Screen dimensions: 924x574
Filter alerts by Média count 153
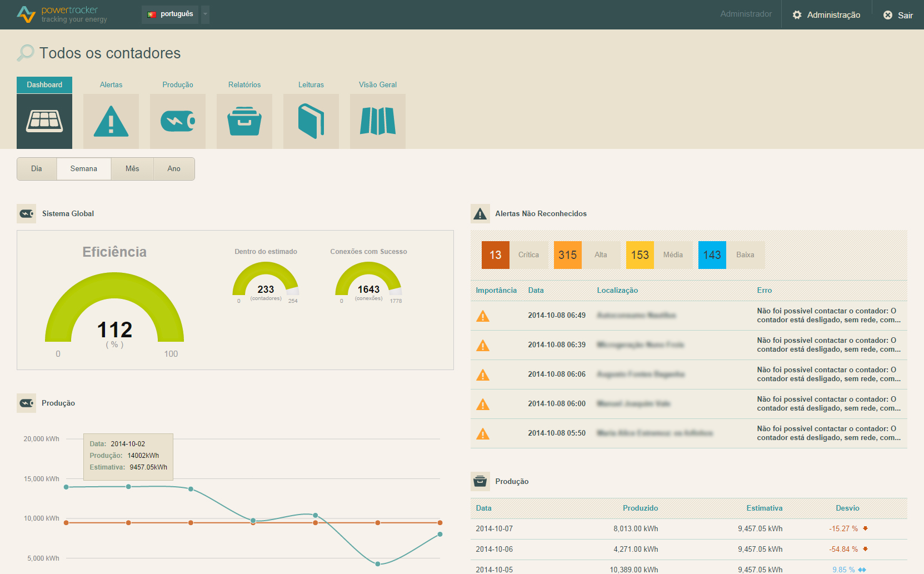[x=660, y=255]
